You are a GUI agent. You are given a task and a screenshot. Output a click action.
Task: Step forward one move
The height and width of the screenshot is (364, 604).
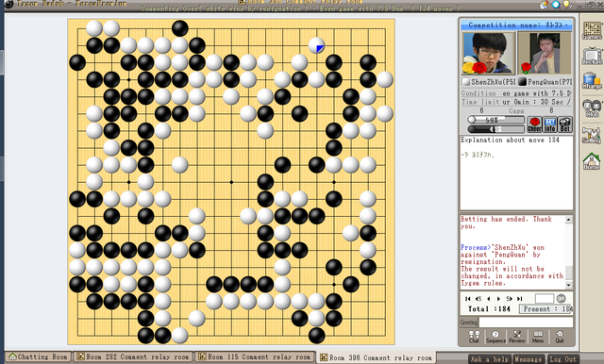498,299
